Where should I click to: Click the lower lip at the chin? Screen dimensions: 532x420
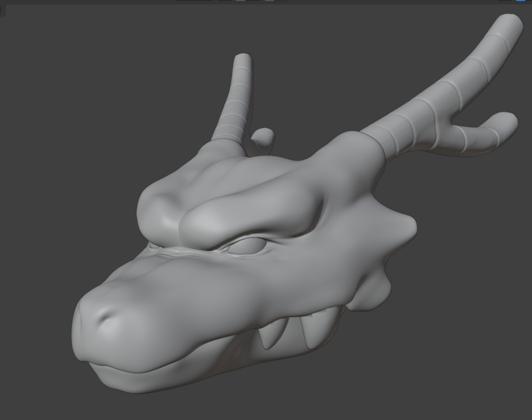point(131,380)
